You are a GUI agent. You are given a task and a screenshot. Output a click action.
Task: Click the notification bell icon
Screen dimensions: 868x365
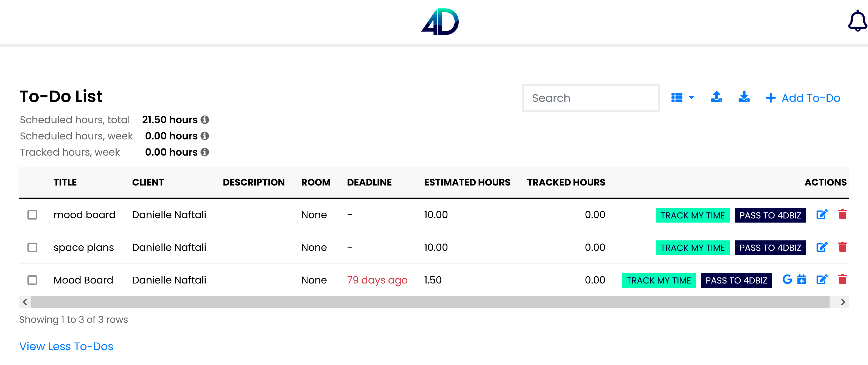click(x=855, y=21)
